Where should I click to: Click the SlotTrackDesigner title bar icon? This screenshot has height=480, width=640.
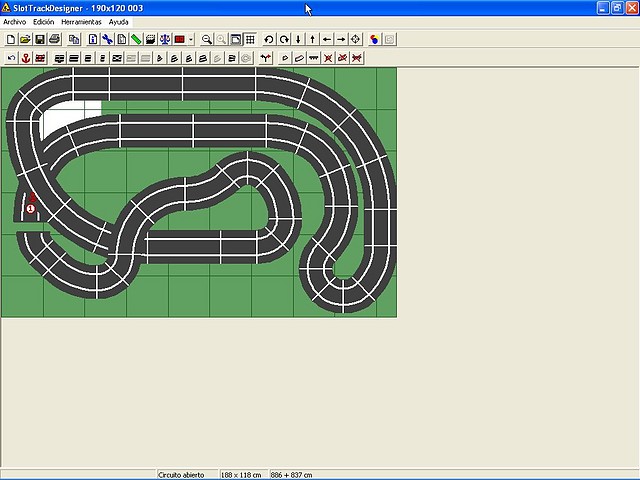(x=6, y=8)
